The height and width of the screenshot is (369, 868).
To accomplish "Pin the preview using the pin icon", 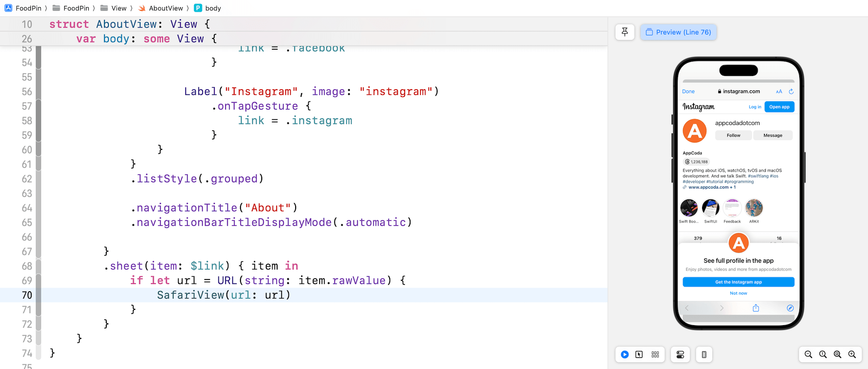I will point(625,32).
